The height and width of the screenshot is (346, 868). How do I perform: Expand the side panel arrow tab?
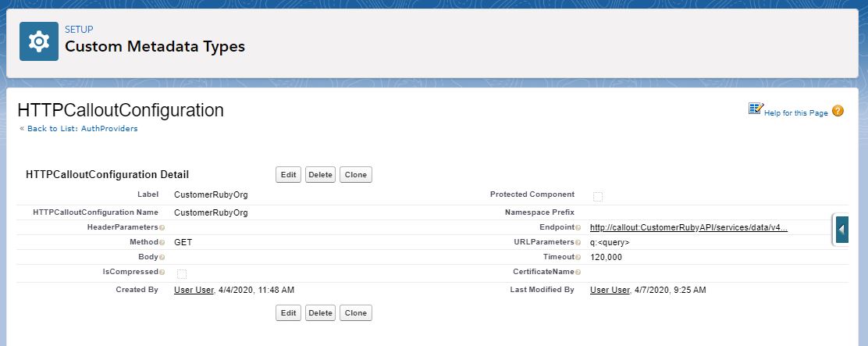point(841,230)
